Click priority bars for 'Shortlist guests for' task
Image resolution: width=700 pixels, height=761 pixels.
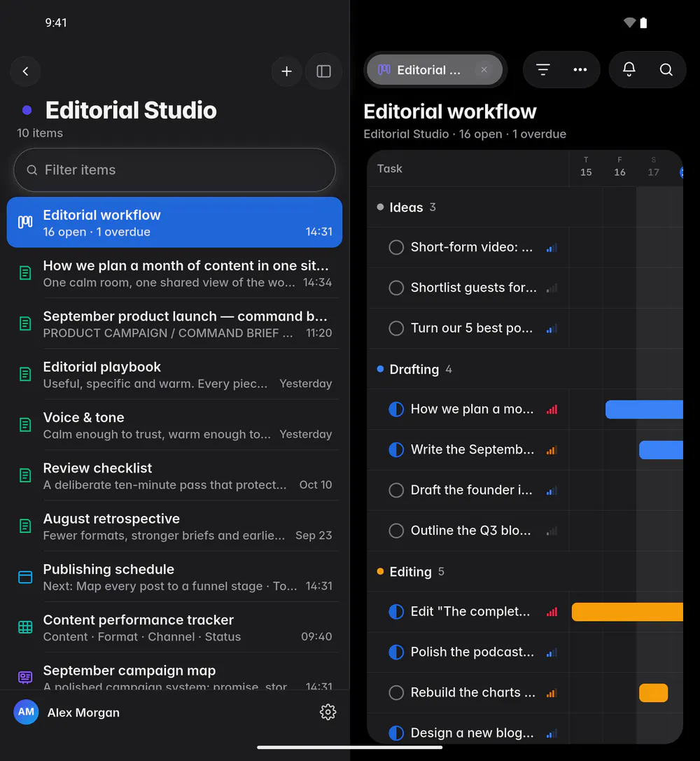pos(552,288)
